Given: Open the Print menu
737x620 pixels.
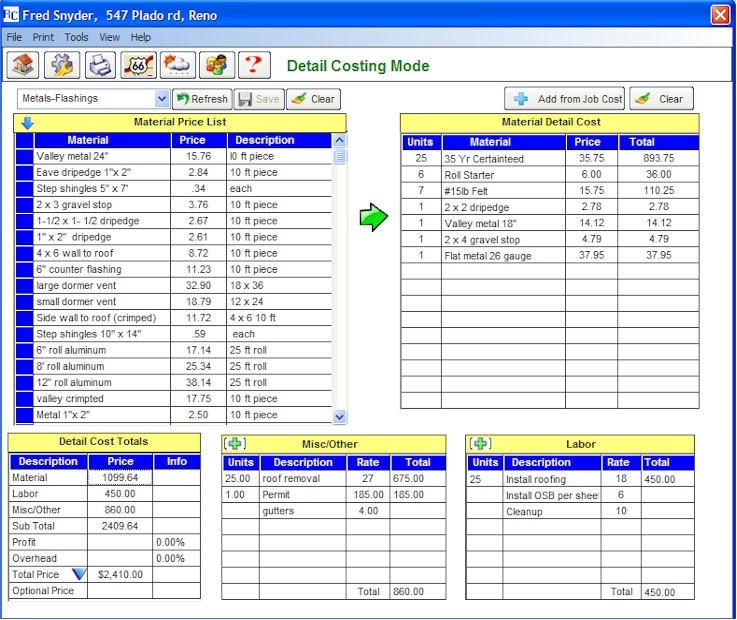Looking at the screenshot, I should (43, 37).
